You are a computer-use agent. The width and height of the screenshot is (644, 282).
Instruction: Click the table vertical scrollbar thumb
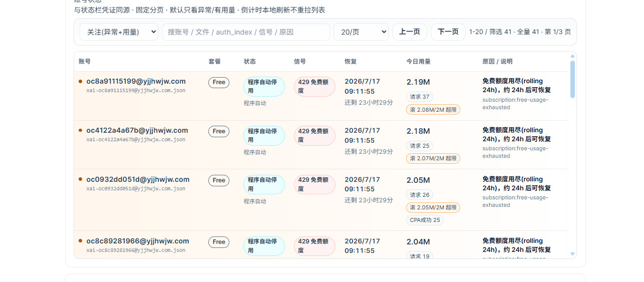coord(572,79)
